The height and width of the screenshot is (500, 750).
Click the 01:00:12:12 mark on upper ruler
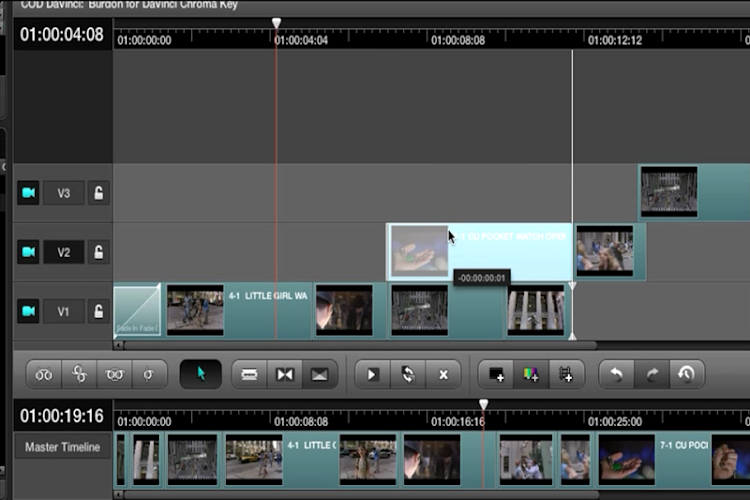(615, 40)
